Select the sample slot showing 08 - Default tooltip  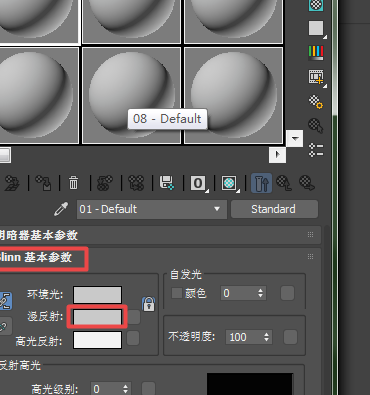(x=132, y=95)
